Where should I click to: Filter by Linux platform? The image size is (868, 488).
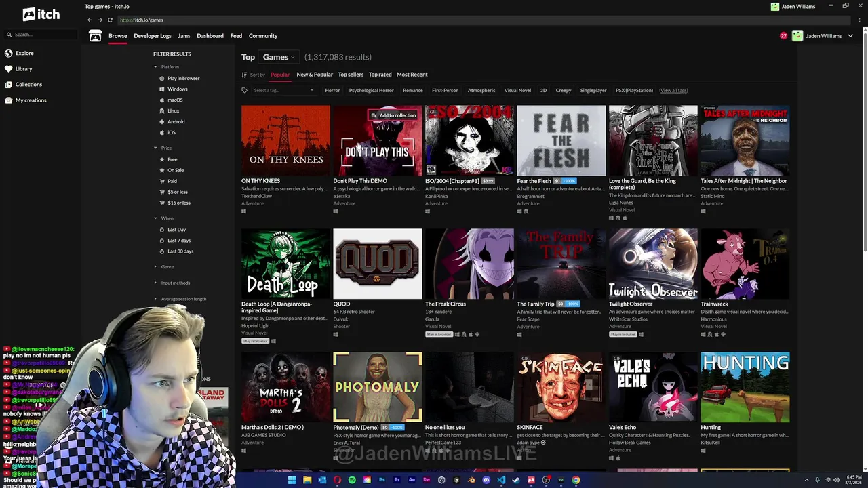(x=169, y=110)
